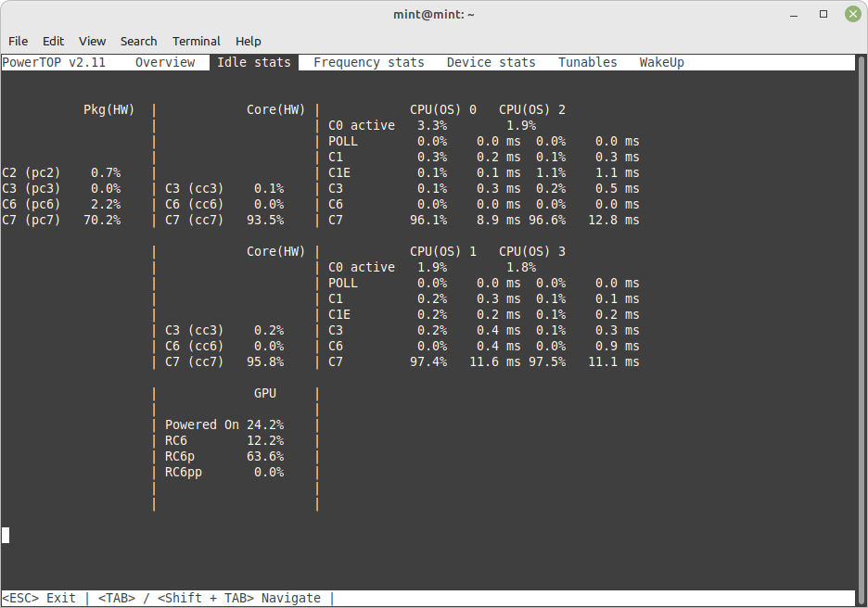
Task: Close the mint@mint terminal window
Action: tap(850, 14)
